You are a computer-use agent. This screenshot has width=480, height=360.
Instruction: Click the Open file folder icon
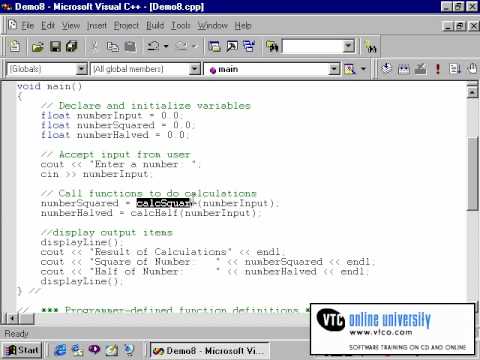tap(38, 46)
